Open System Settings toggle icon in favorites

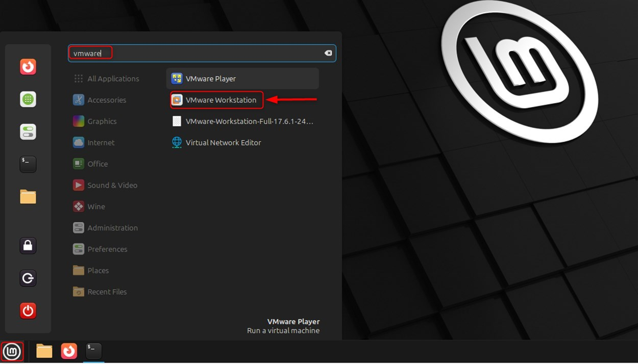[x=28, y=132]
